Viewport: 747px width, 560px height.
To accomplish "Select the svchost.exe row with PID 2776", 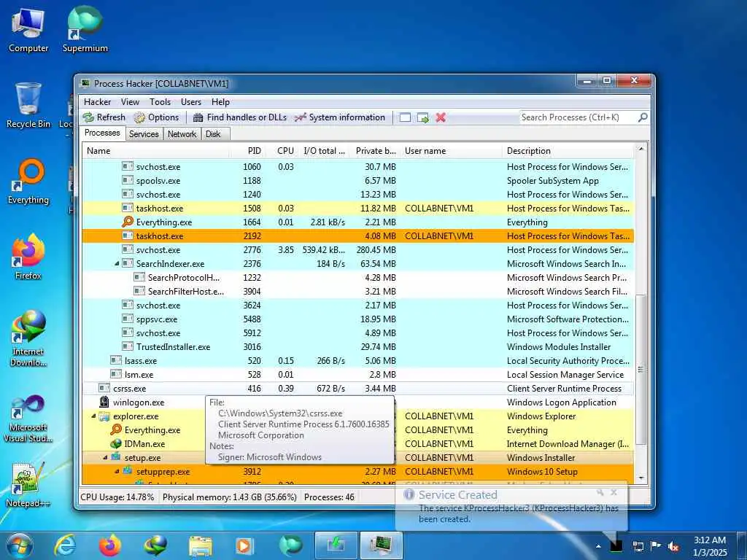I will [x=358, y=250].
